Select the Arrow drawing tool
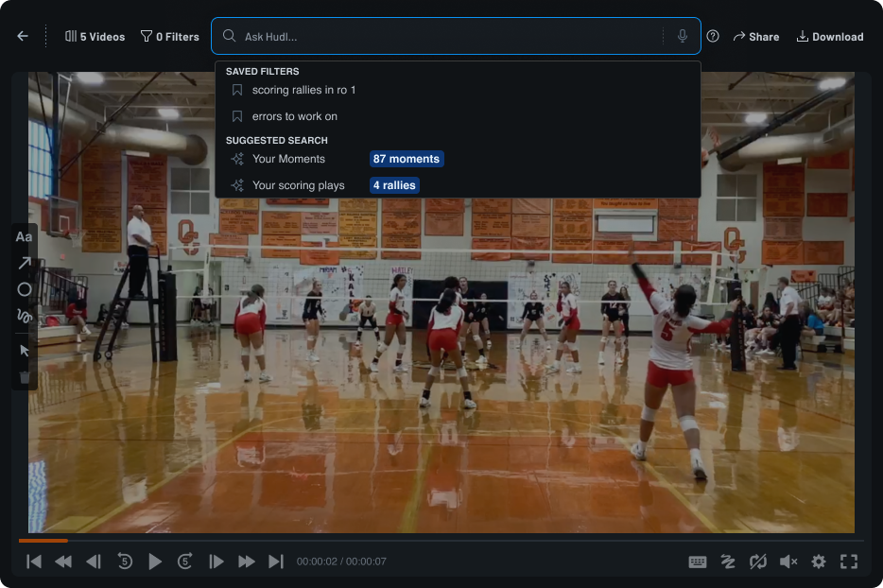 pyautogui.click(x=25, y=263)
